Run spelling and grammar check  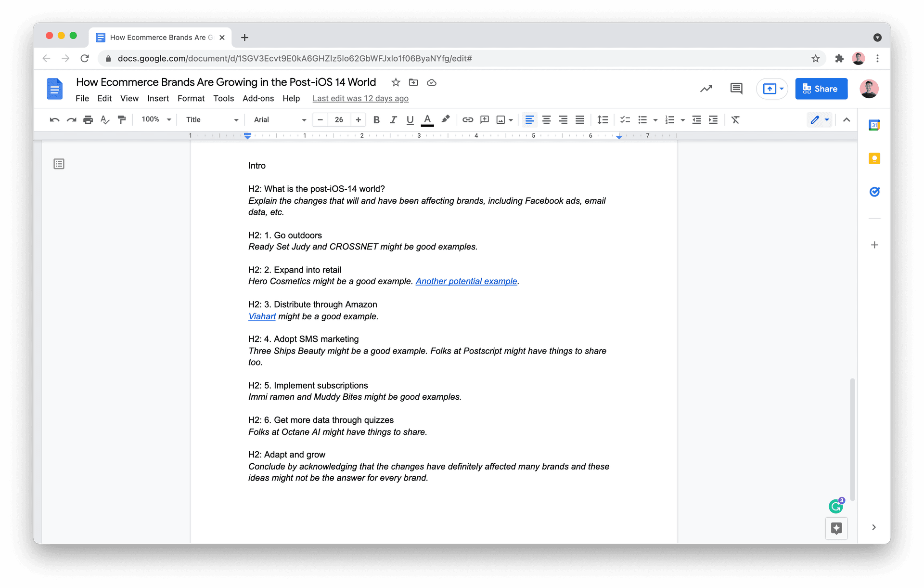click(105, 120)
